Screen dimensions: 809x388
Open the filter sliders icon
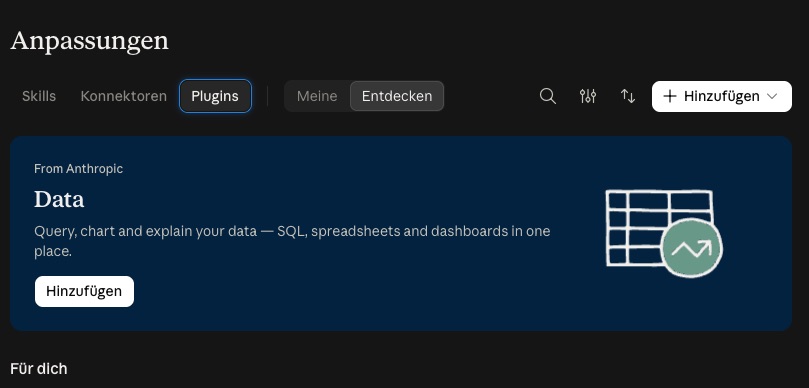point(588,96)
